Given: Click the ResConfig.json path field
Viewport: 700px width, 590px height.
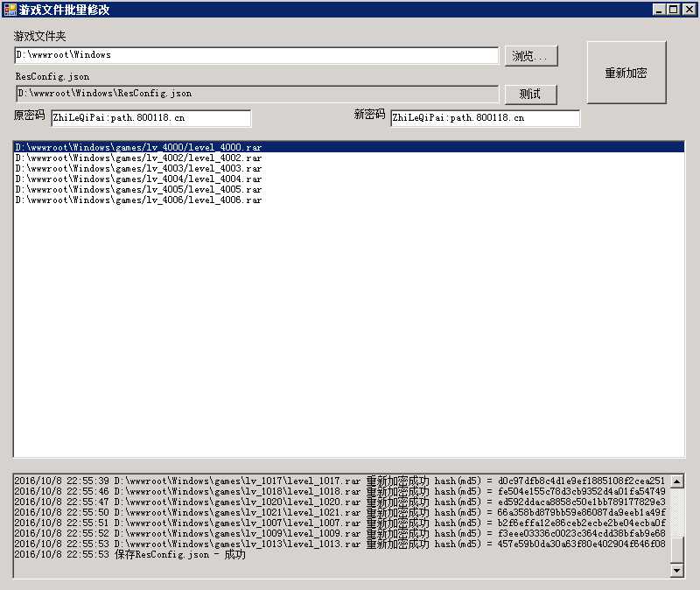Looking at the screenshot, I should (257, 94).
